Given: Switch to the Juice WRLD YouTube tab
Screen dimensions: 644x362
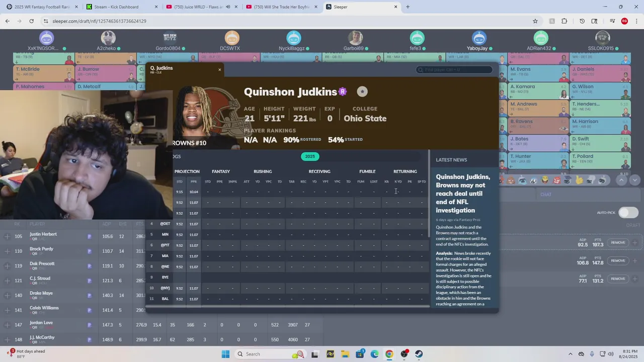Looking at the screenshot, I should coord(201,7).
